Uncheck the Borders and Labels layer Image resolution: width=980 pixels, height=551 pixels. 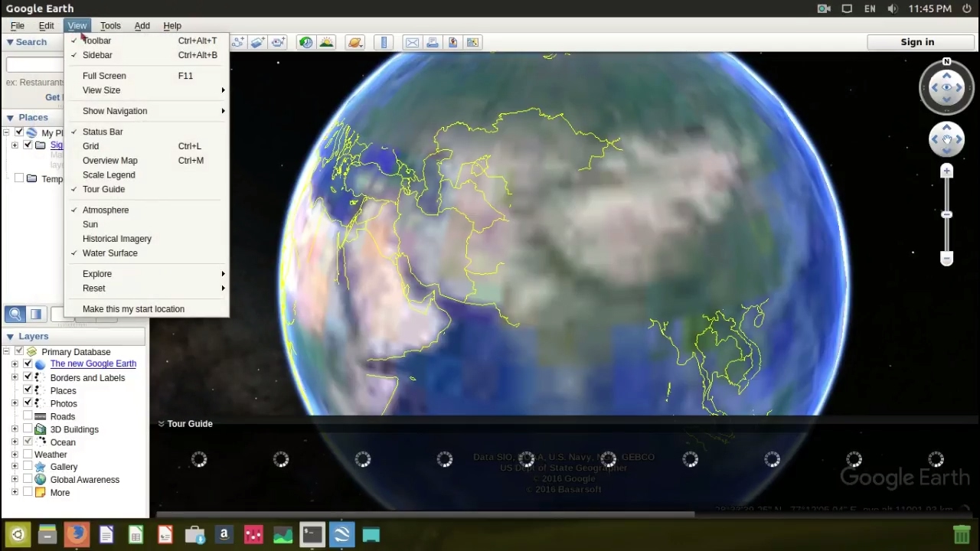tap(28, 377)
